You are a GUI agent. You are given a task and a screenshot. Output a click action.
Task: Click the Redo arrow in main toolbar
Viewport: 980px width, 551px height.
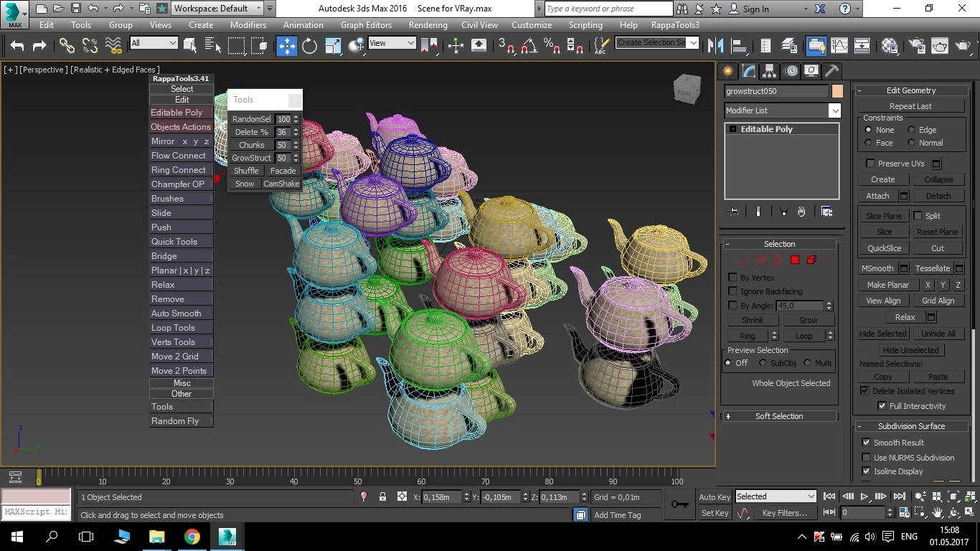(x=39, y=45)
